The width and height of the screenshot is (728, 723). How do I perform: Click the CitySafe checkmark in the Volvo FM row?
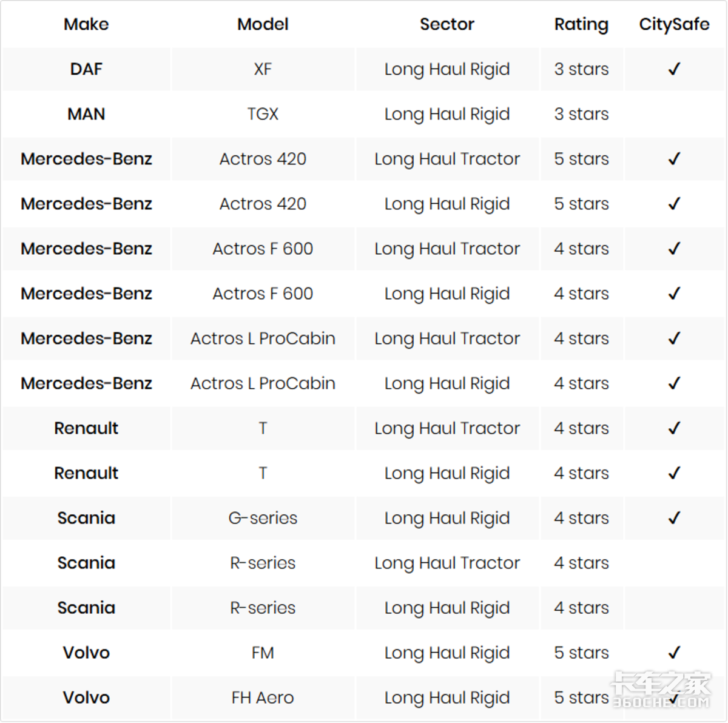[674, 653]
